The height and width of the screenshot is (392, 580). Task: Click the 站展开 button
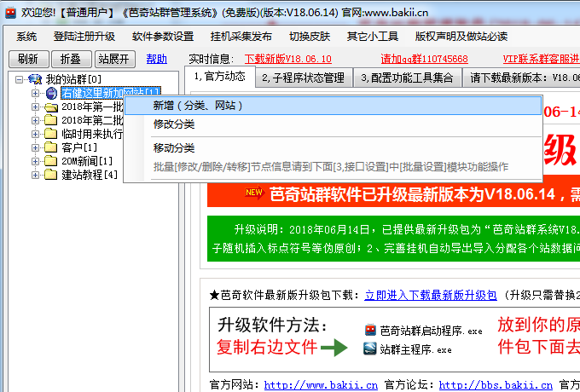pos(114,59)
